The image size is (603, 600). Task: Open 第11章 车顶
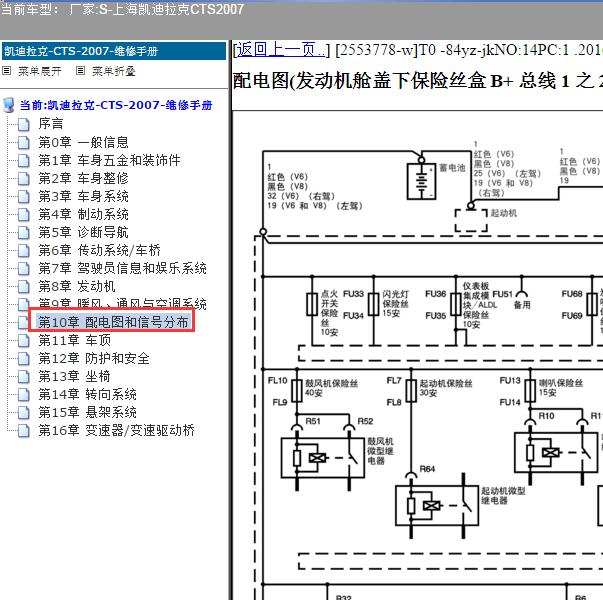pyautogui.click(x=75, y=340)
